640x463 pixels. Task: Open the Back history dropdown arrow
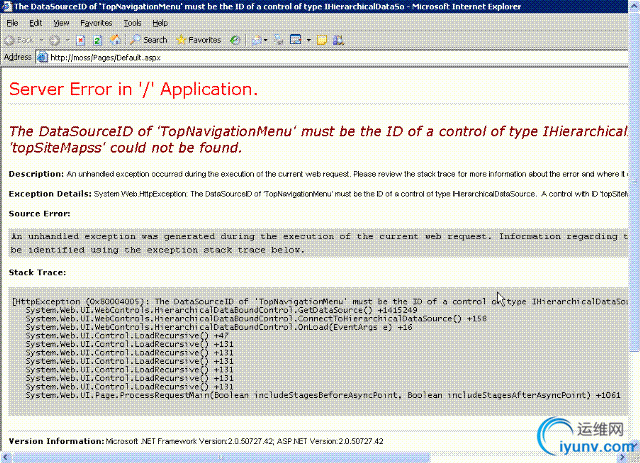(41, 40)
